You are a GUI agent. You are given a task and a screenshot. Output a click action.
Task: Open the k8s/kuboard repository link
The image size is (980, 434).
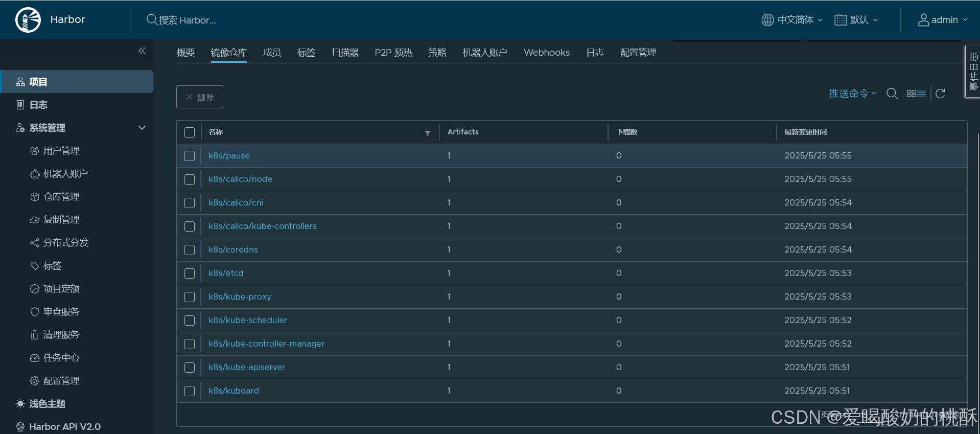click(234, 391)
